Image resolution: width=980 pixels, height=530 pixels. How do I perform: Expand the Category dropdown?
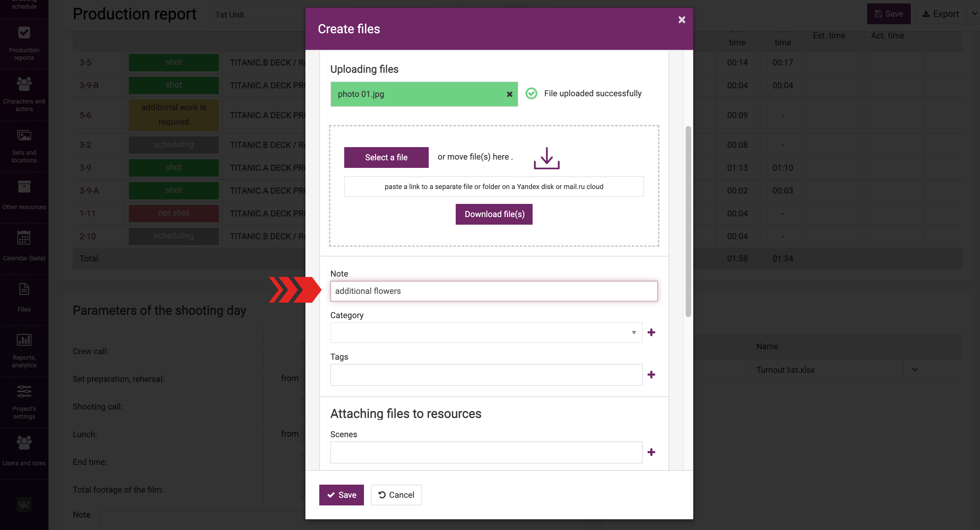(633, 333)
